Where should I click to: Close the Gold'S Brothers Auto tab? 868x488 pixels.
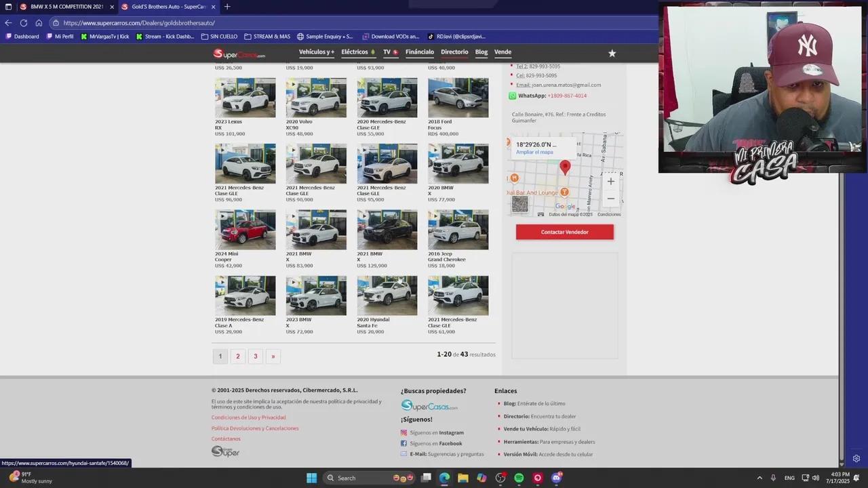(213, 7)
